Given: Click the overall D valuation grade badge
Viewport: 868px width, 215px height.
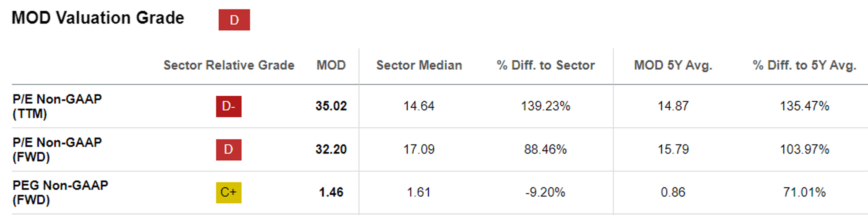Looking at the screenshot, I should click(x=234, y=20).
